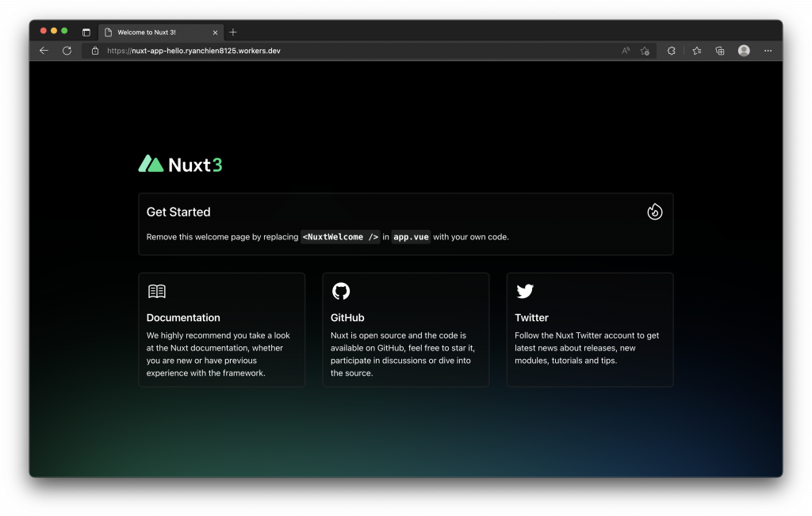Open the Documentation heading link
The width and height of the screenshot is (812, 516).
(x=183, y=318)
